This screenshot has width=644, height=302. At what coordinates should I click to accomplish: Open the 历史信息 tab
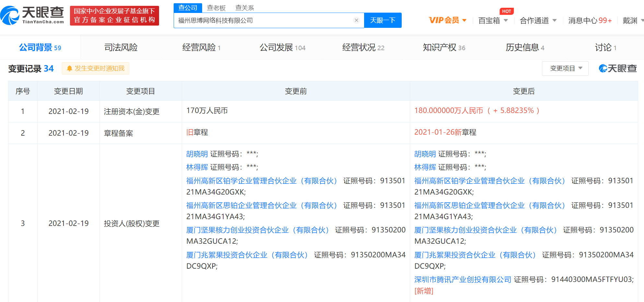525,48
